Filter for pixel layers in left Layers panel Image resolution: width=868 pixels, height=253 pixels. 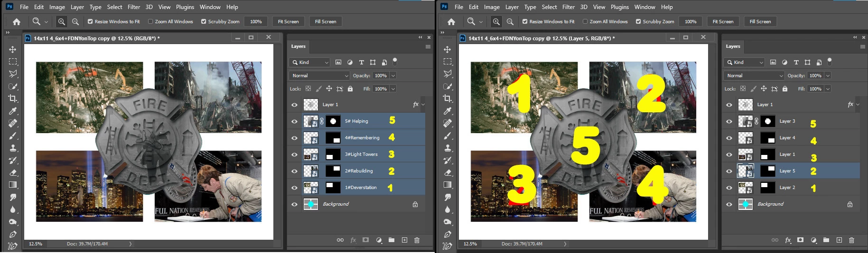click(x=338, y=62)
